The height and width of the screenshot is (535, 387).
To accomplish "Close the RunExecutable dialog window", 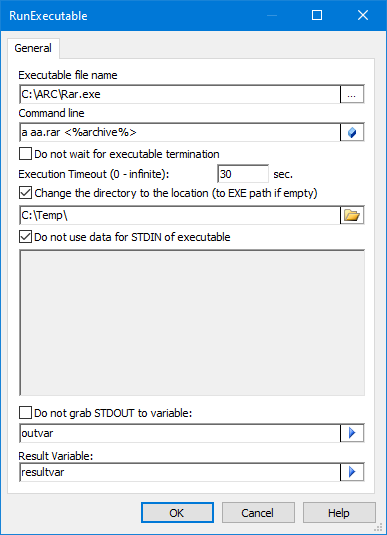I will point(363,15).
